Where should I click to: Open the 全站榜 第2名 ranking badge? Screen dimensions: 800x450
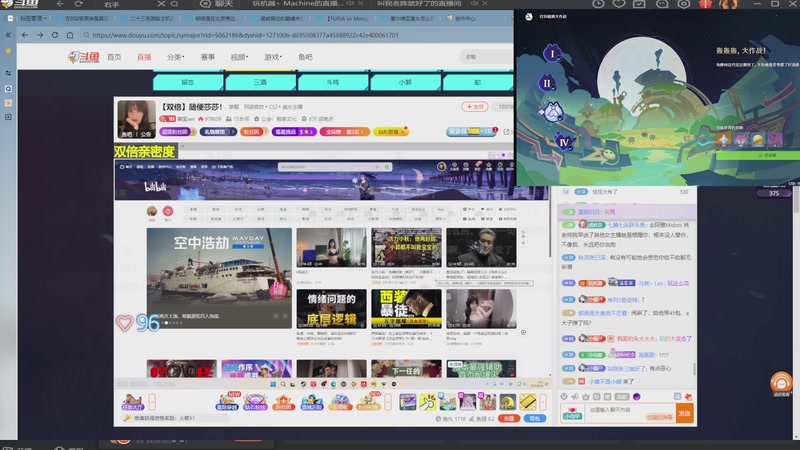[x=344, y=132]
